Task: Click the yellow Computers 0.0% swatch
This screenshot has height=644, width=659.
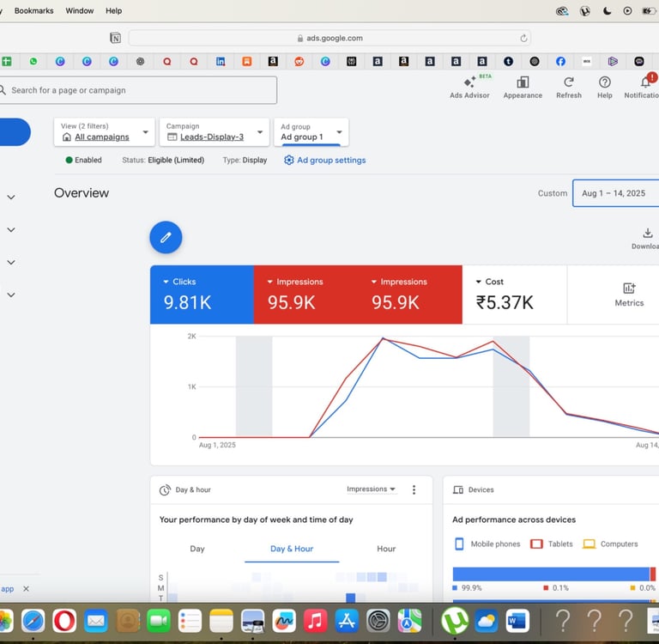Action: click(632, 587)
